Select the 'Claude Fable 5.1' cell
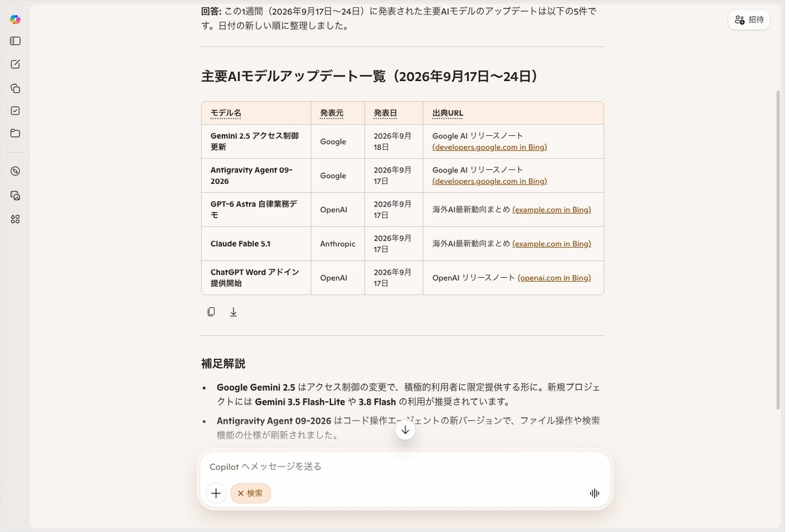Image resolution: width=785 pixels, height=532 pixels. (x=256, y=244)
